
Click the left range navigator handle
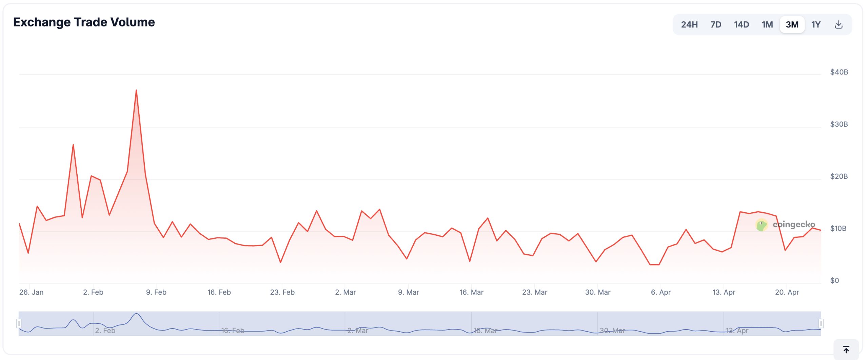(x=19, y=323)
